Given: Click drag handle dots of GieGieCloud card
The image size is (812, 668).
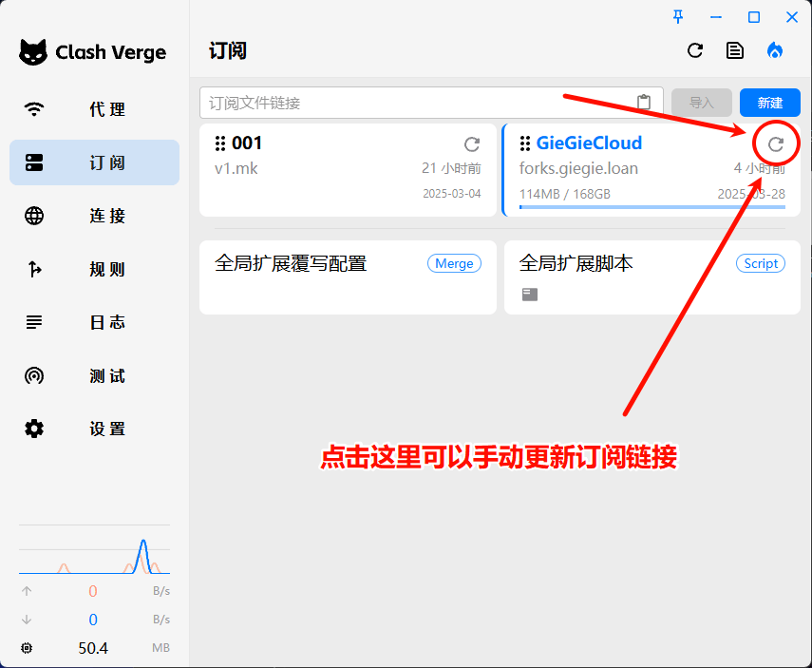Looking at the screenshot, I should tap(524, 143).
